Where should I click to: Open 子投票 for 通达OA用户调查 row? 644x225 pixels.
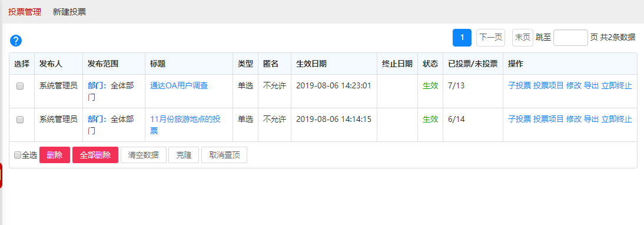tap(520, 86)
